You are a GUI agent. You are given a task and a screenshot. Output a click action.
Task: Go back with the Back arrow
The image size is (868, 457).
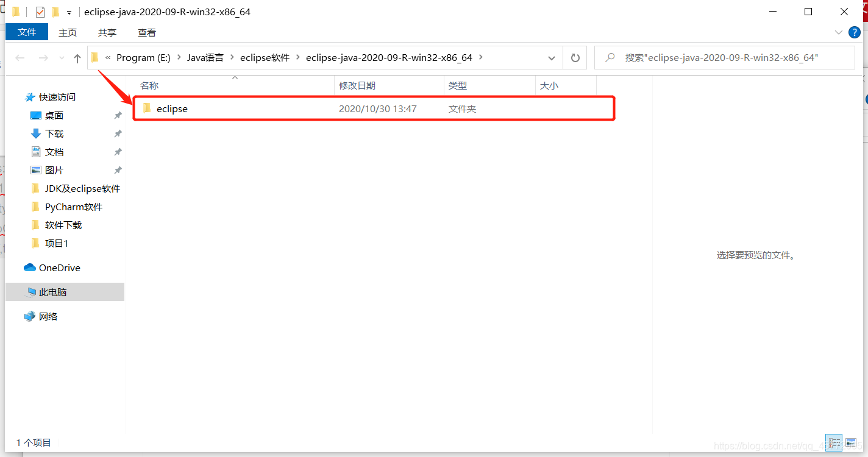point(20,58)
